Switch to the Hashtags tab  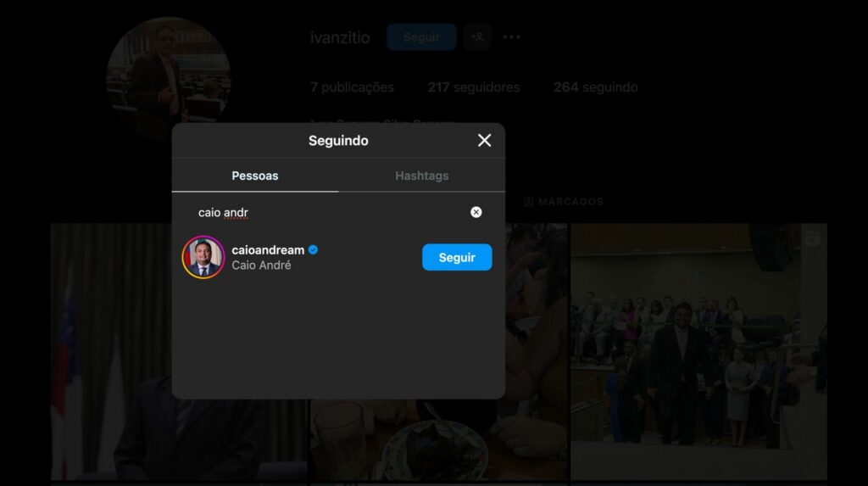click(x=421, y=176)
